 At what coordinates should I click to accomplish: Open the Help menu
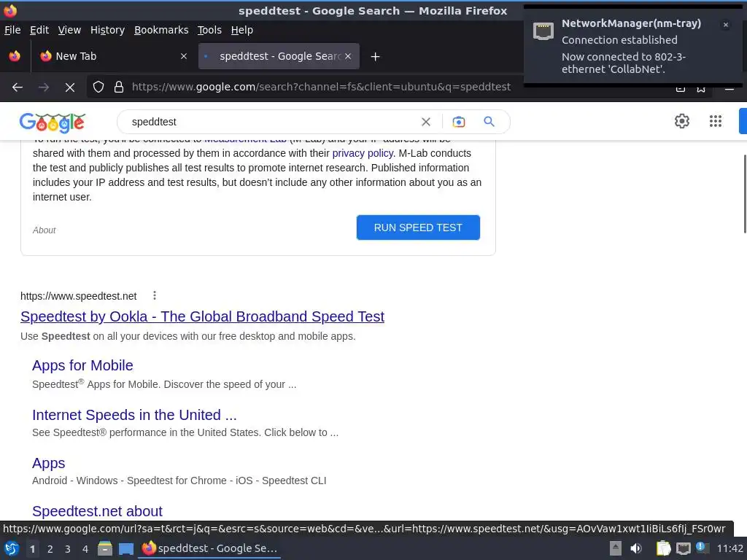pos(242,30)
